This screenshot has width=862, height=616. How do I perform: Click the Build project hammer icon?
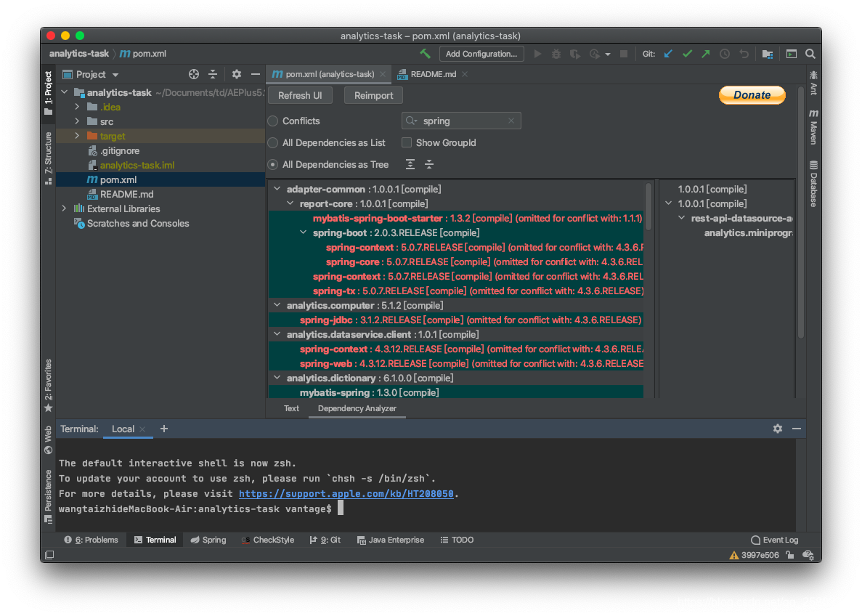pos(426,54)
